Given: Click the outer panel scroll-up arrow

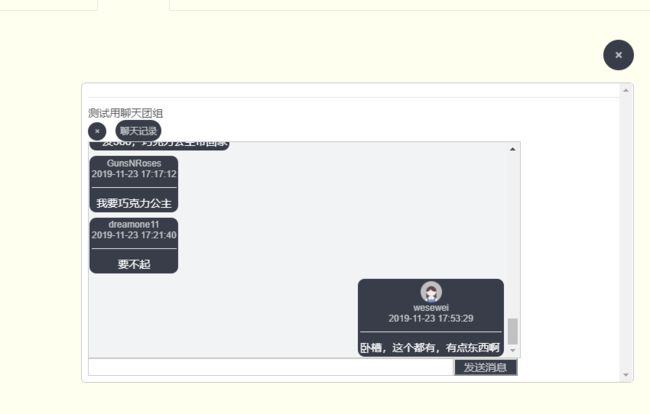Looking at the screenshot, I should coord(626,90).
